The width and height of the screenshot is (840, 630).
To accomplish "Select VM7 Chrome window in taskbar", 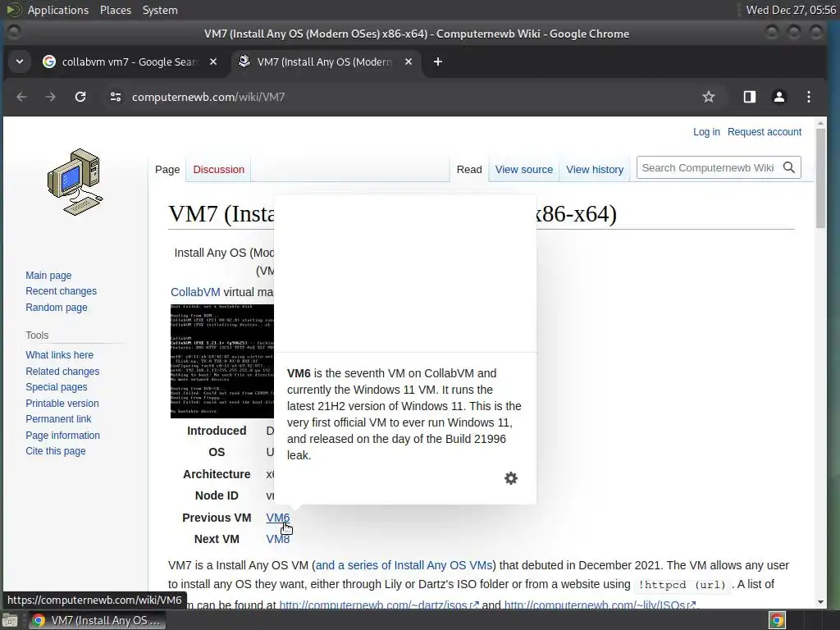I will point(97,620).
